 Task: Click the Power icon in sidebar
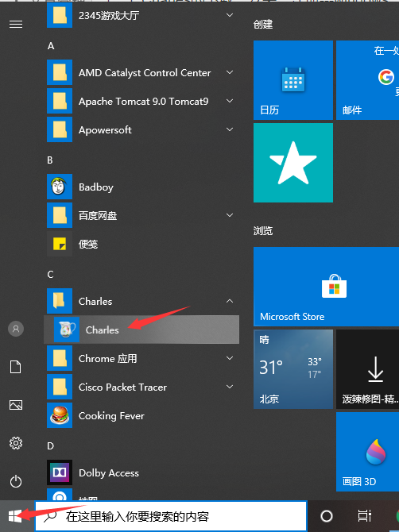tap(16, 481)
